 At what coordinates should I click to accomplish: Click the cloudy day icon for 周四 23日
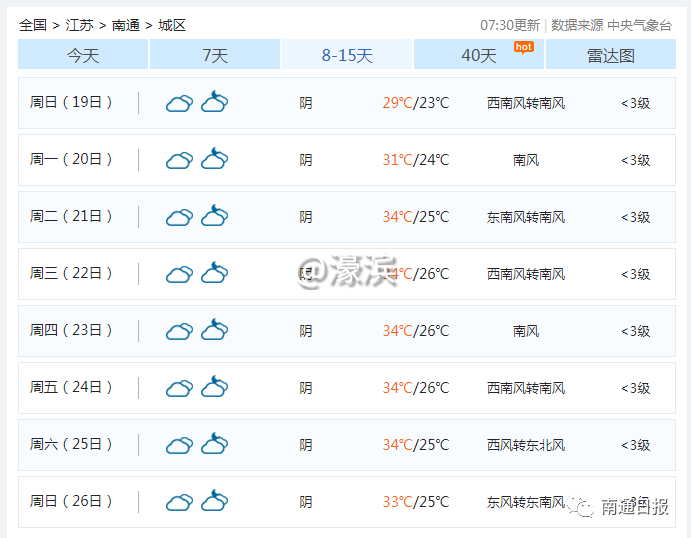pos(179,331)
